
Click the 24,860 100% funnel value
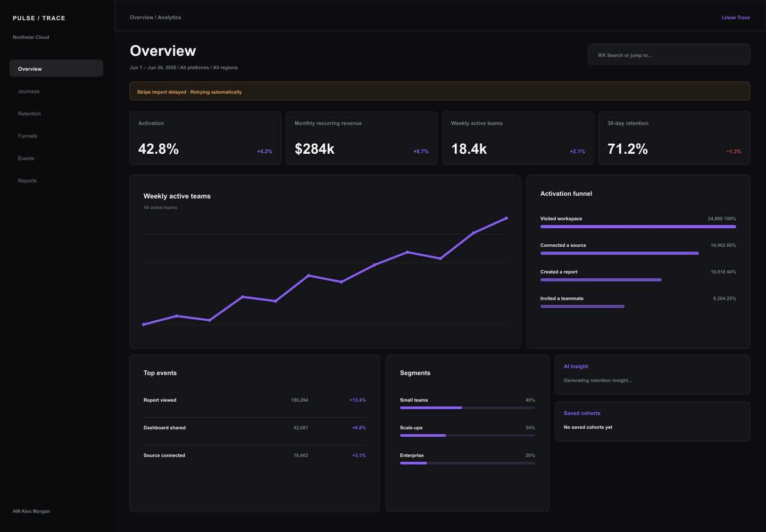[x=722, y=219]
